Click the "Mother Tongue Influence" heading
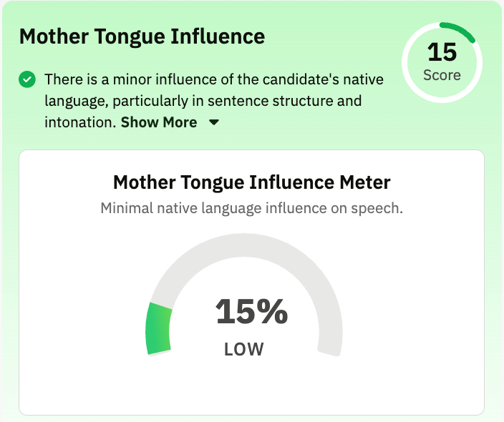Screen dimensions: 504x422 pyautogui.click(x=142, y=36)
